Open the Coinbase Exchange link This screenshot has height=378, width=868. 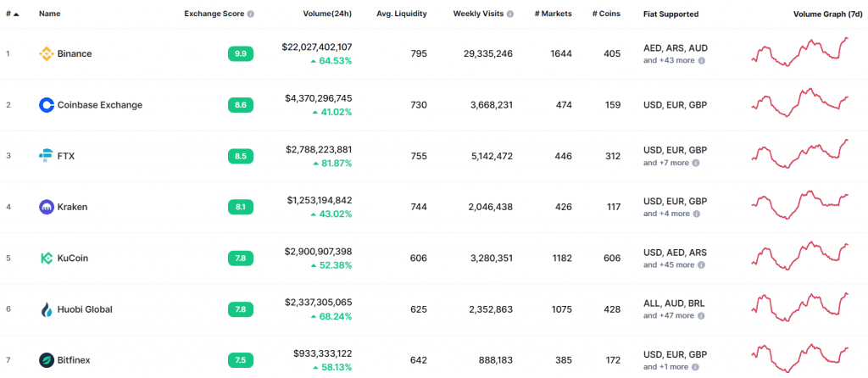(x=100, y=105)
